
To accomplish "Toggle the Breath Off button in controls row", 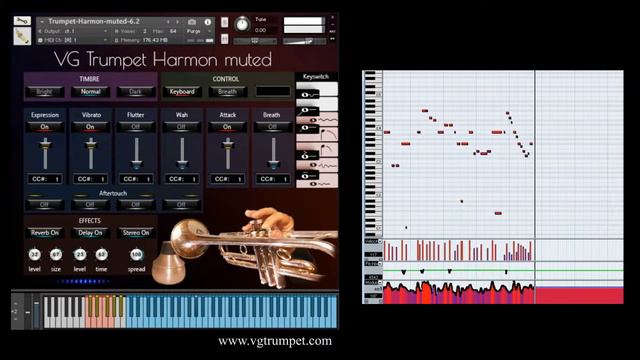I will pyautogui.click(x=272, y=127).
